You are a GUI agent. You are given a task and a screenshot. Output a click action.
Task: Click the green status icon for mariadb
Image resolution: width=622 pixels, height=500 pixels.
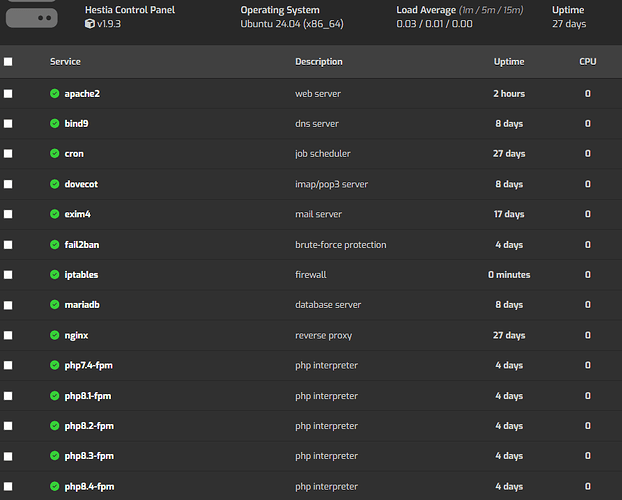point(55,305)
